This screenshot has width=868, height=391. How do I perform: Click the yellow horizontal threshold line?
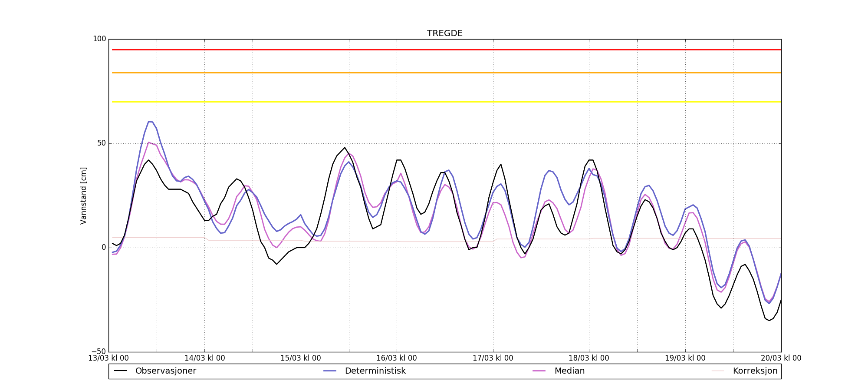434,102
